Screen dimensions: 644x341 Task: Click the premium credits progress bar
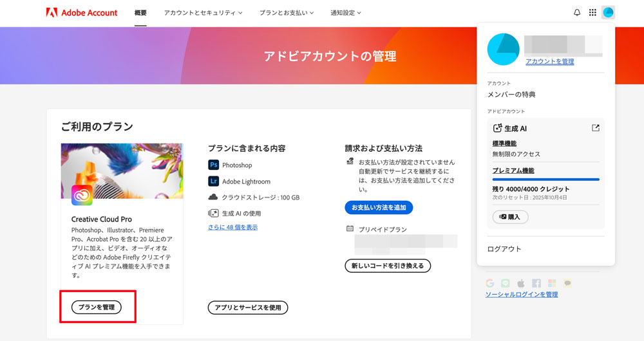(x=545, y=180)
